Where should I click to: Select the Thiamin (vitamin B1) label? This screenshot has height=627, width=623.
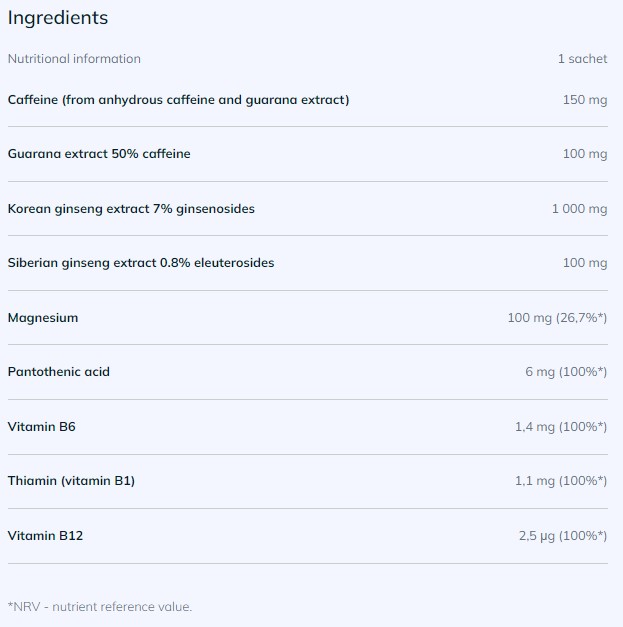(x=71, y=481)
